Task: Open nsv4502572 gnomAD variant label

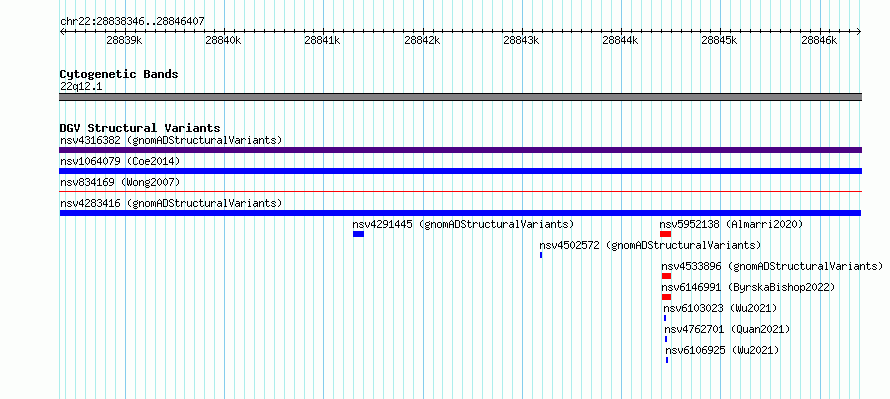Action: 650,245
